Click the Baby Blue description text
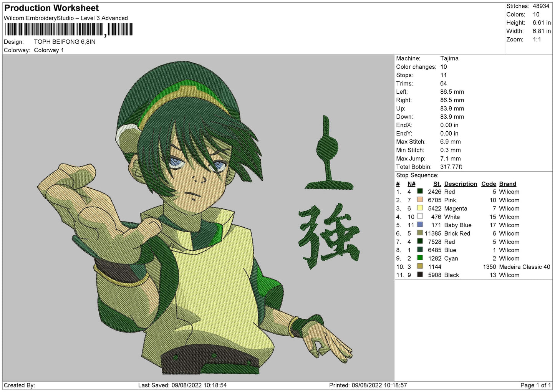This screenshot has width=555, height=392. (x=457, y=225)
